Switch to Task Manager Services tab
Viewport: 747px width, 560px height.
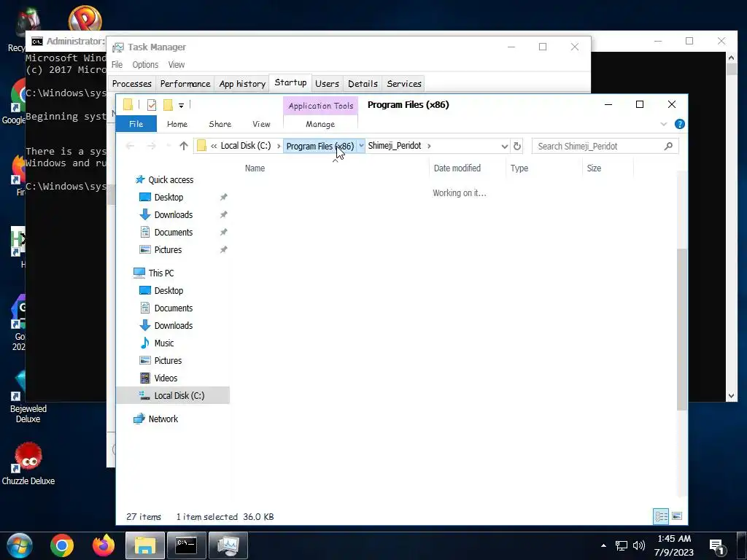pyautogui.click(x=404, y=84)
